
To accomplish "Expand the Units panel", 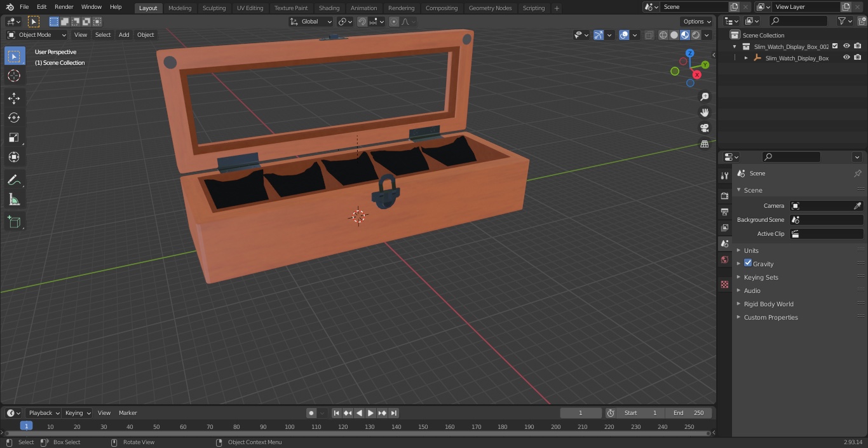I will coord(751,250).
